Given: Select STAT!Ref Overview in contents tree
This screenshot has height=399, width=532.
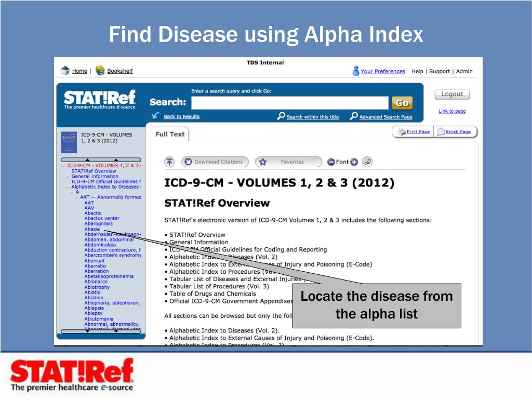Looking at the screenshot, I should click(94, 171).
